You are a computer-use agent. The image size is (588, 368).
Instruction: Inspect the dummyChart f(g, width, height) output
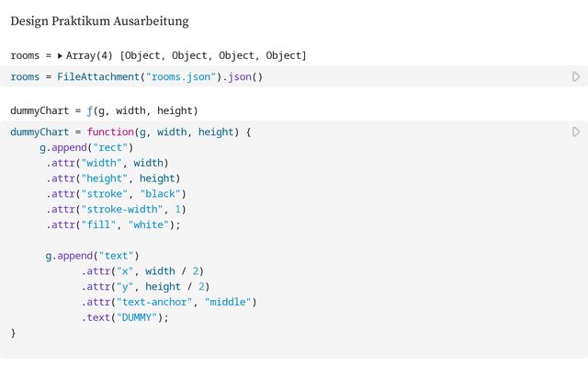(104, 110)
